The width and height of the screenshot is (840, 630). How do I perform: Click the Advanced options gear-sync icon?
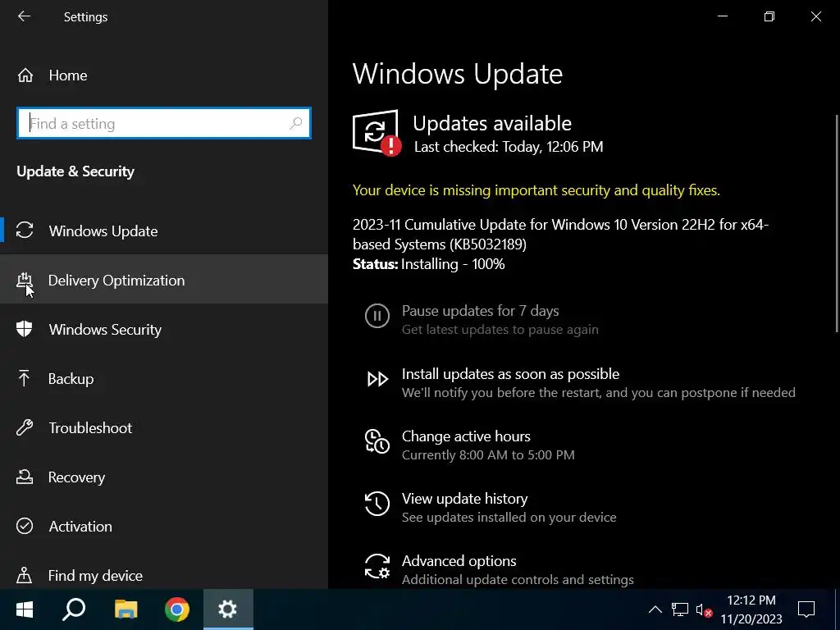pyautogui.click(x=377, y=566)
